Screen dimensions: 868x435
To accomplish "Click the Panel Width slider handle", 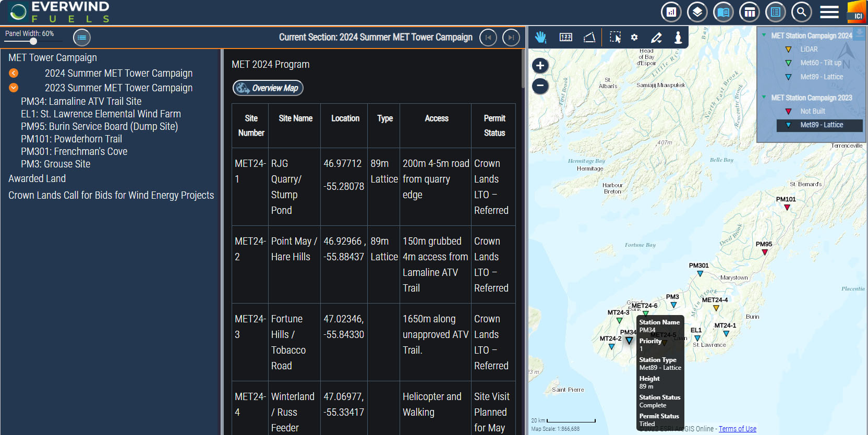I will 33,41.
